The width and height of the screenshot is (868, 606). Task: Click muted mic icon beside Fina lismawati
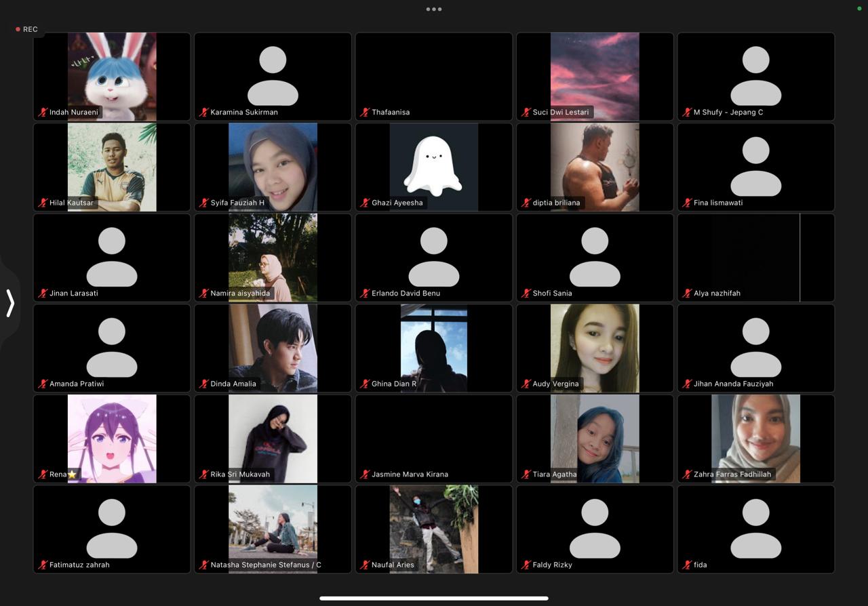(x=688, y=203)
